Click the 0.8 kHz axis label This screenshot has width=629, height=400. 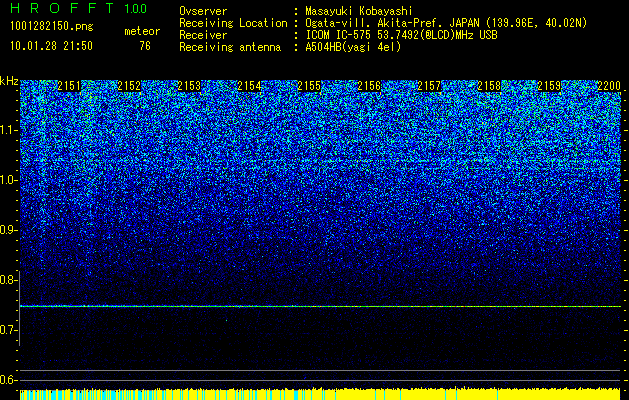click(x=9, y=280)
